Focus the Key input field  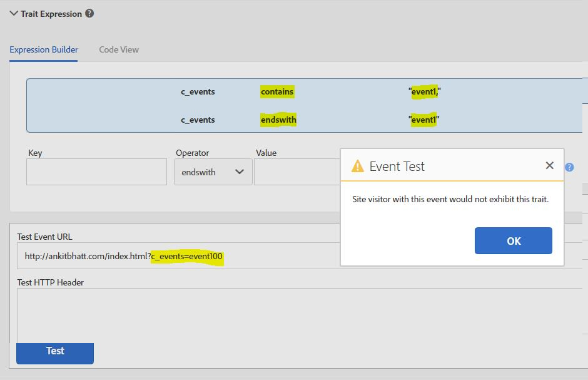click(x=96, y=172)
